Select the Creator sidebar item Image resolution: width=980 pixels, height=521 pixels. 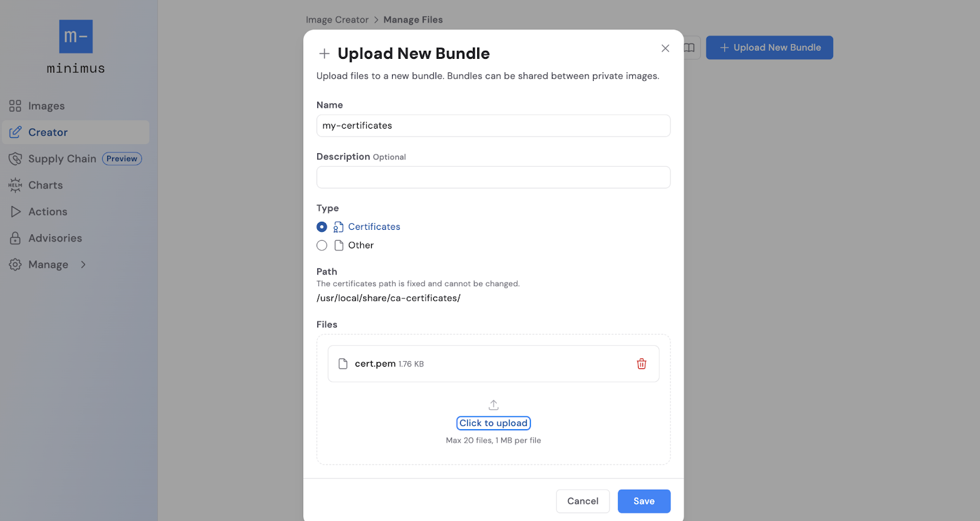tap(75, 132)
